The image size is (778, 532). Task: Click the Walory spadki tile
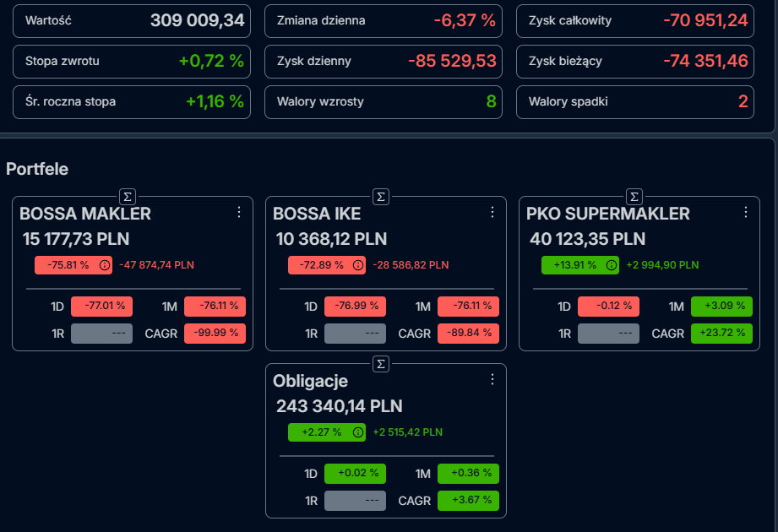(x=635, y=102)
